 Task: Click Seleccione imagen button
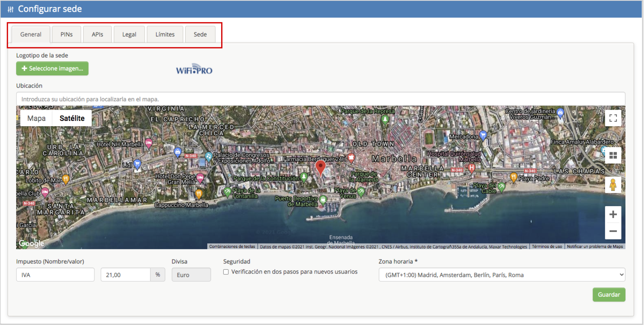tap(52, 69)
